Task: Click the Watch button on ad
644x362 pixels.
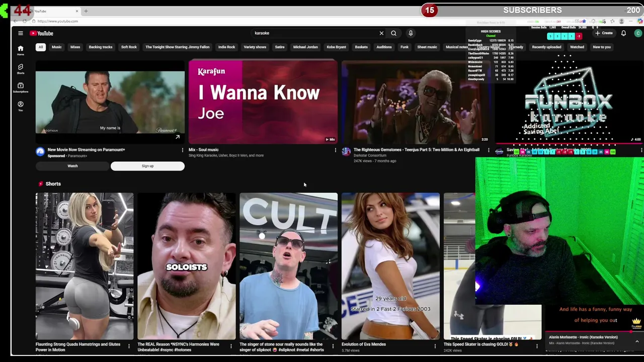Action: [x=72, y=166]
